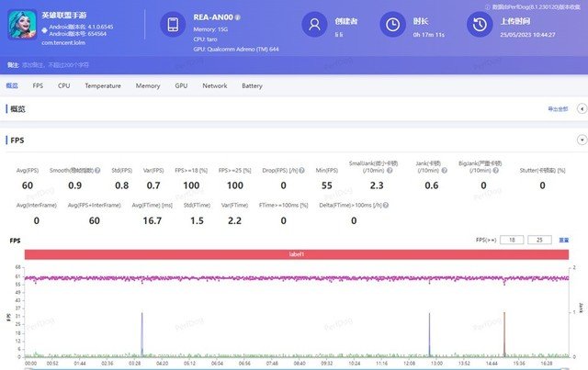
Task: Click the reset link beside FPS thresholds
Action: [x=563, y=240]
